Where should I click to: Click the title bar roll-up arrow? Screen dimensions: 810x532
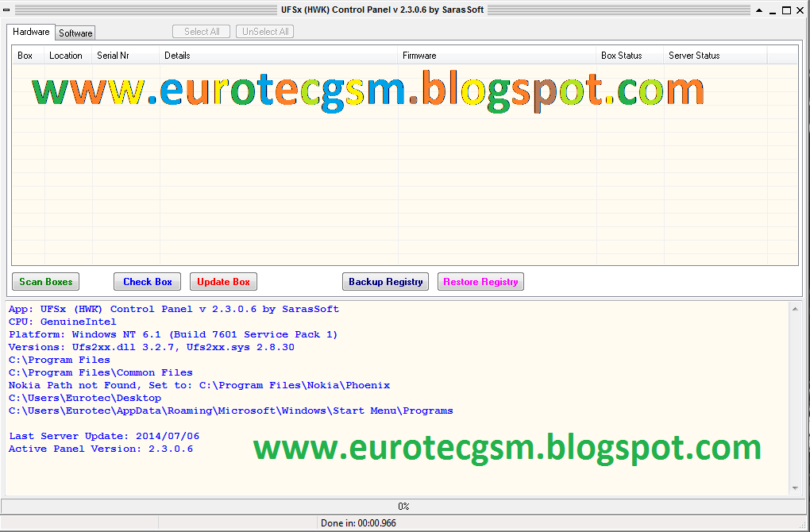[759, 10]
